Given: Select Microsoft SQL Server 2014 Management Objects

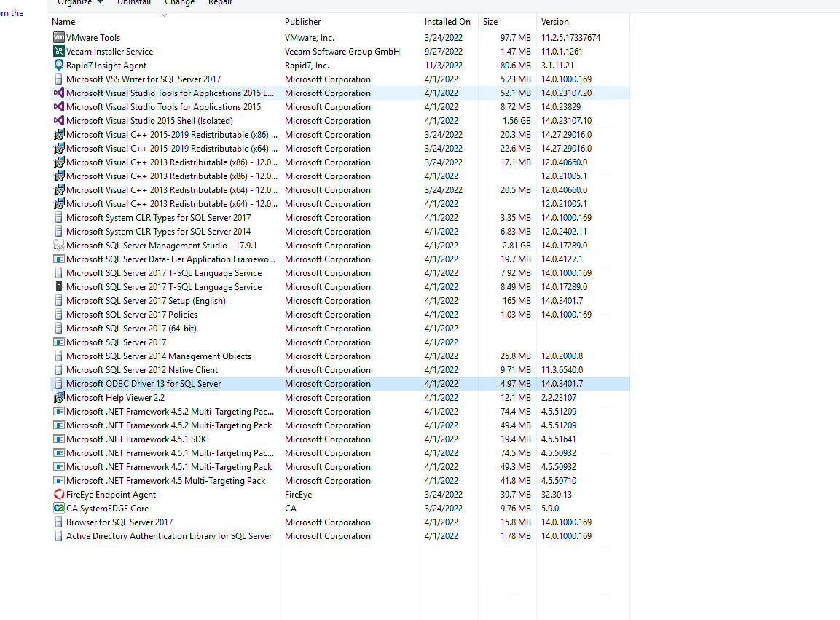Looking at the screenshot, I should 340,356.
